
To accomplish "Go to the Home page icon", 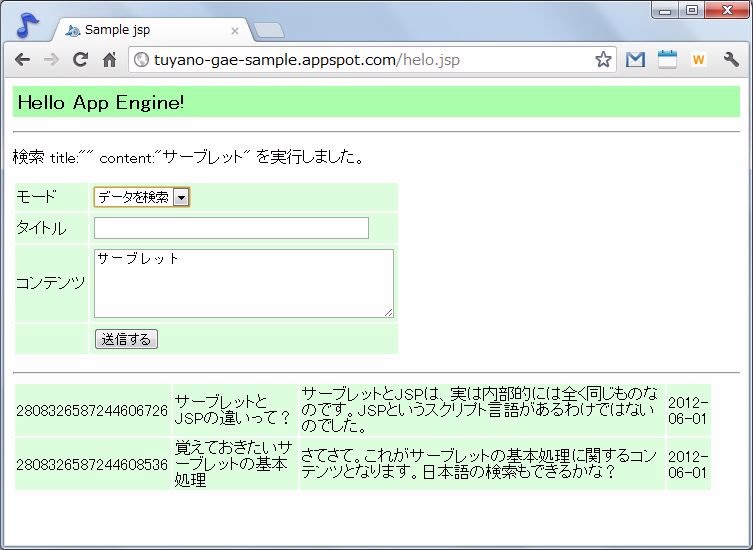I will pos(110,60).
